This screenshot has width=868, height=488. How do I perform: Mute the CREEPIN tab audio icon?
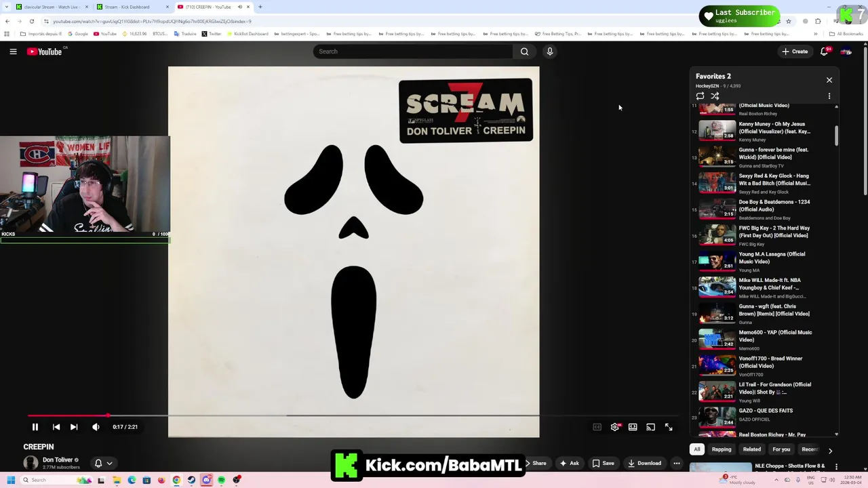[x=239, y=7]
